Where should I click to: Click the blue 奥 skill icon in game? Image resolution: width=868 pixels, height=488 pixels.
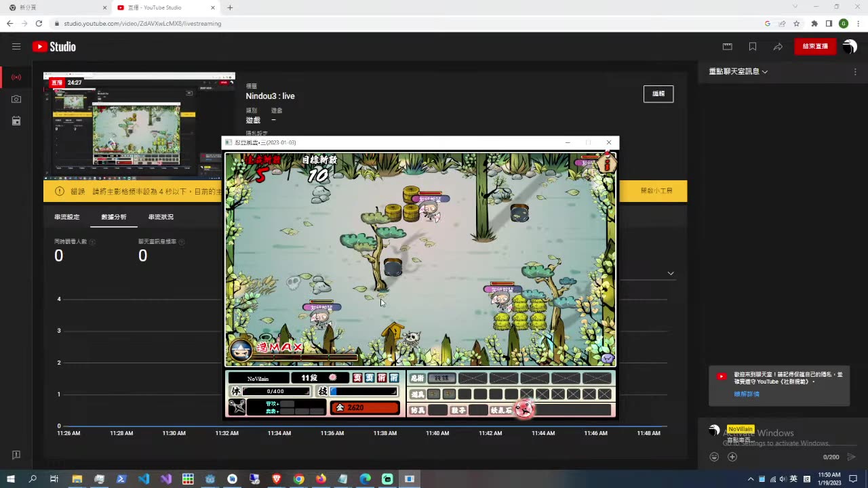tap(370, 378)
